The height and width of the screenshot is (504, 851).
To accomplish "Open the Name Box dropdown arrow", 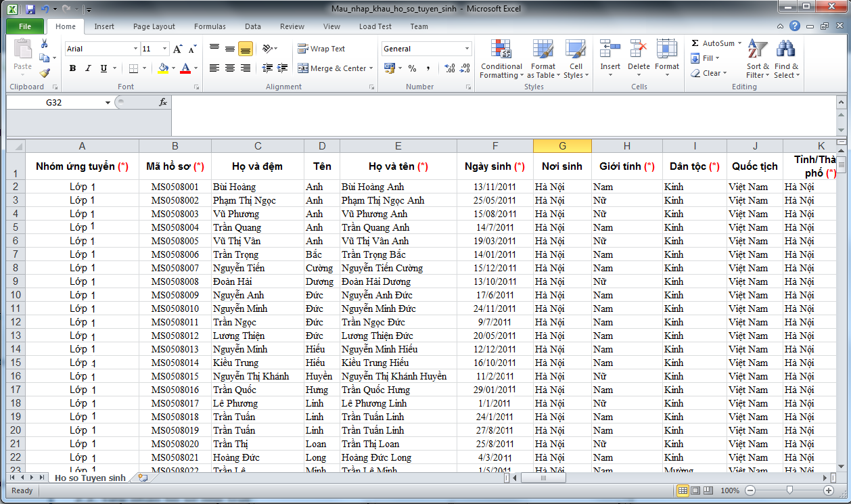I will pyautogui.click(x=108, y=103).
